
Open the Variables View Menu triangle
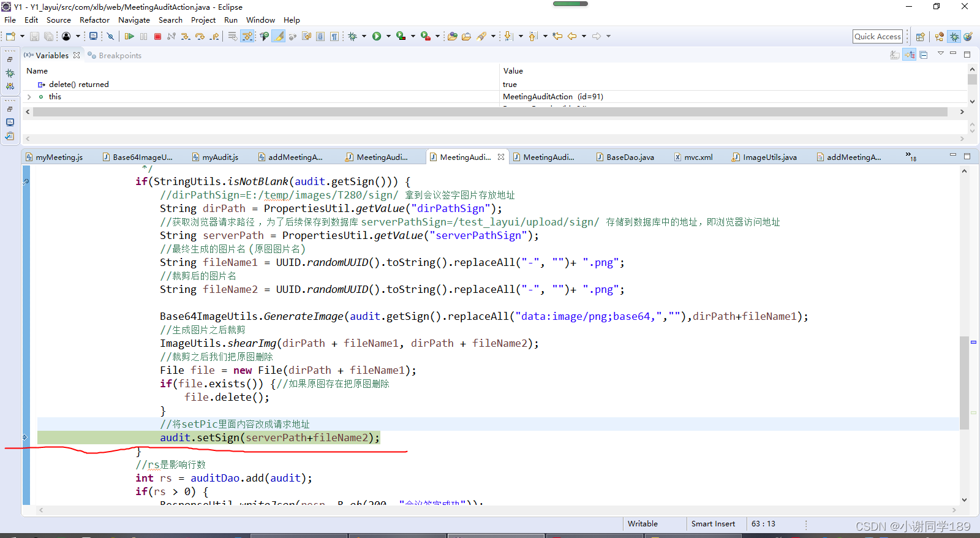coord(941,53)
